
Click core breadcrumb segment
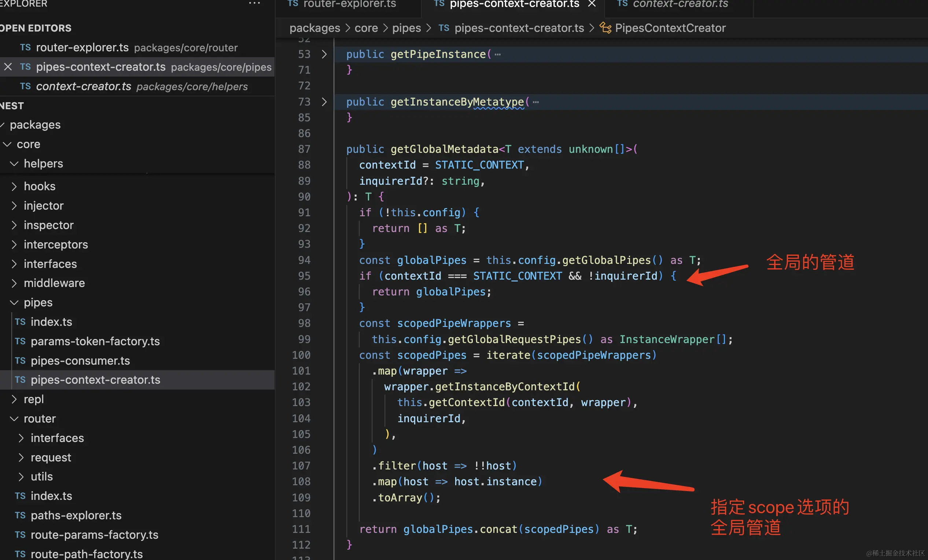[x=366, y=28]
